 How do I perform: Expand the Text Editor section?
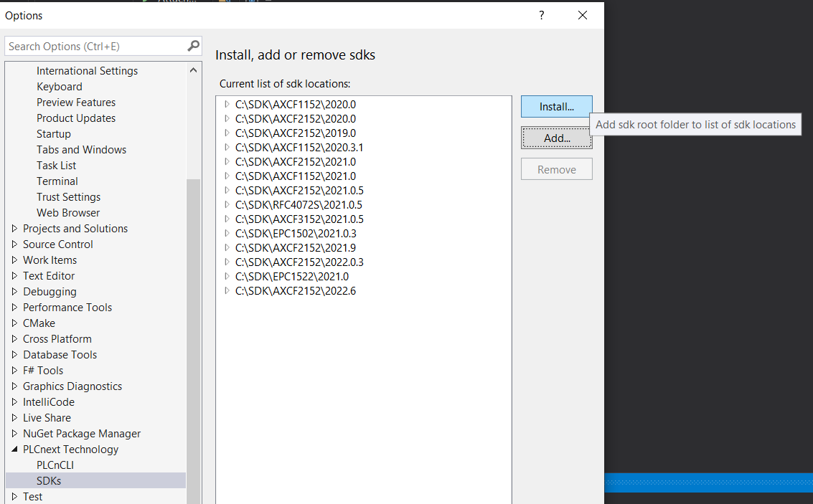coord(14,275)
